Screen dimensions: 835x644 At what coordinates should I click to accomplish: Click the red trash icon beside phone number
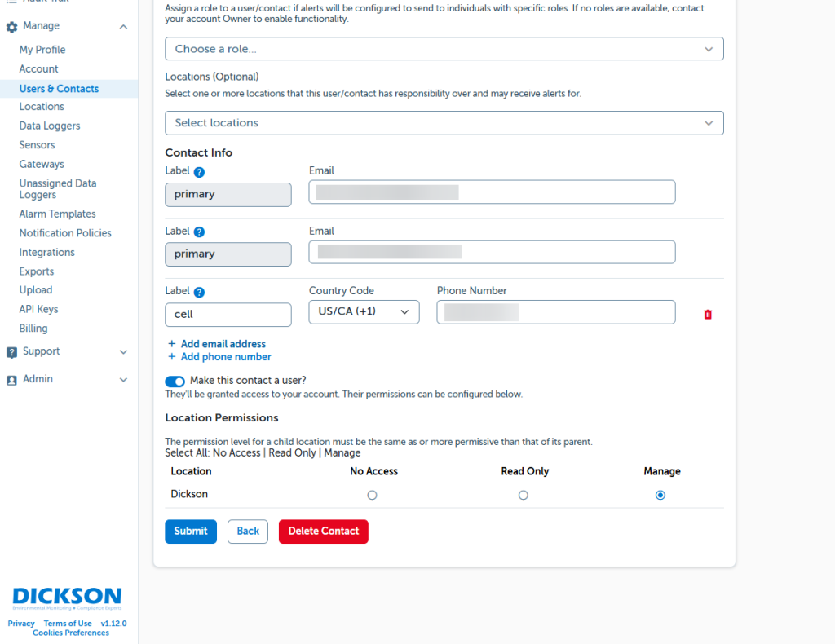point(708,314)
